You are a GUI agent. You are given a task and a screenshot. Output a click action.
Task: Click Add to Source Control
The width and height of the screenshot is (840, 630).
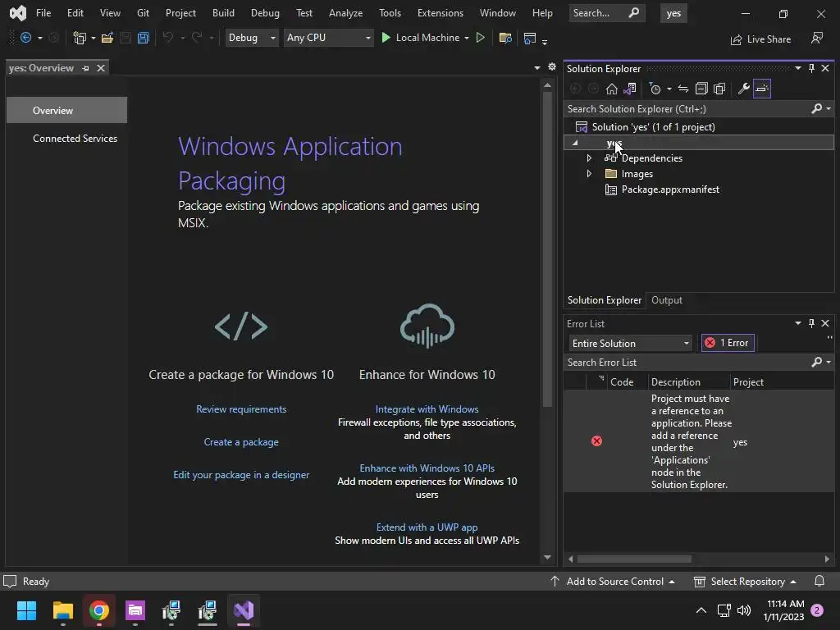pos(612,582)
